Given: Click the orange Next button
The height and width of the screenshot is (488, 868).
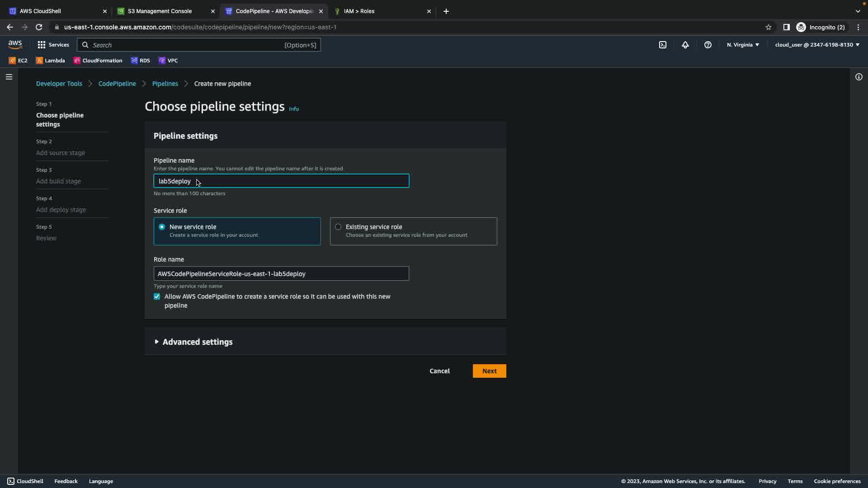Looking at the screenshot, I should tap(489, 371).
